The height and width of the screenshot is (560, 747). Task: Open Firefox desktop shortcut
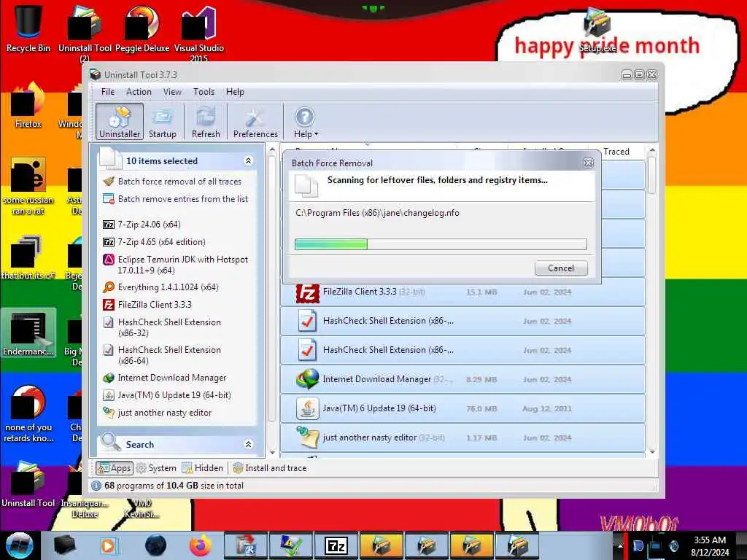(28, 105)
